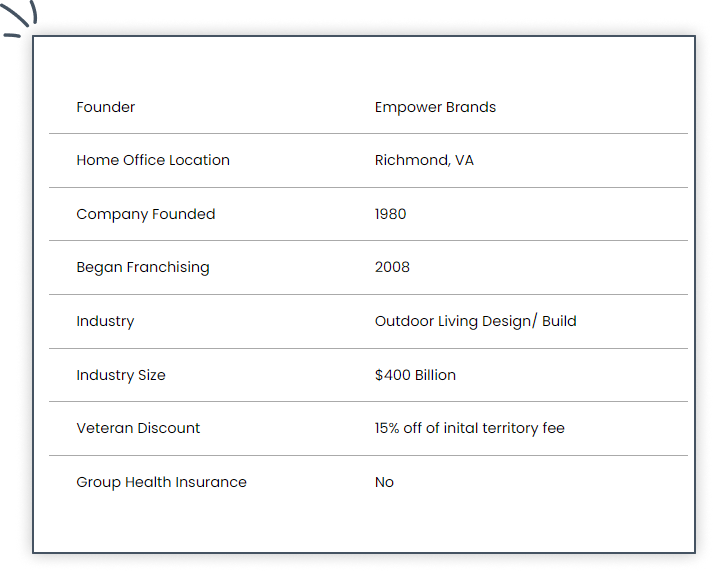This screenshot has height=572, width=714.
Task: Click the Founder label
Action: [x=106, y=107]
